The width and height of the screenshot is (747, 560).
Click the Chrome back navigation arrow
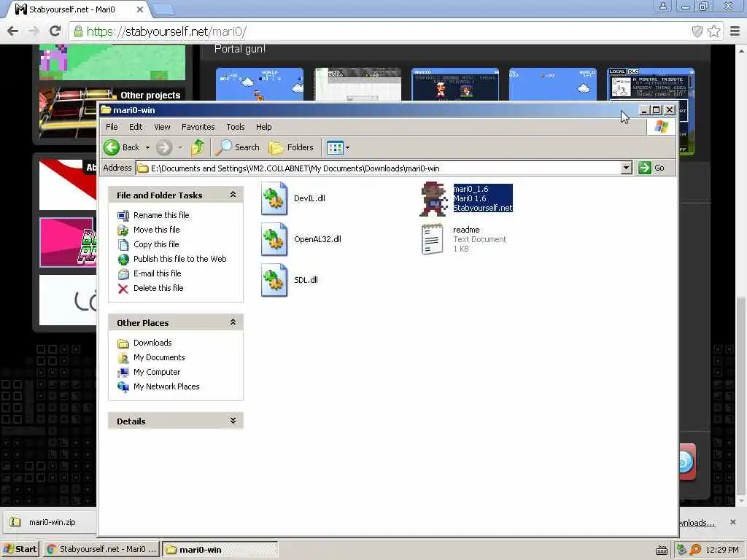pyautogui.click(x=13, y=31)
